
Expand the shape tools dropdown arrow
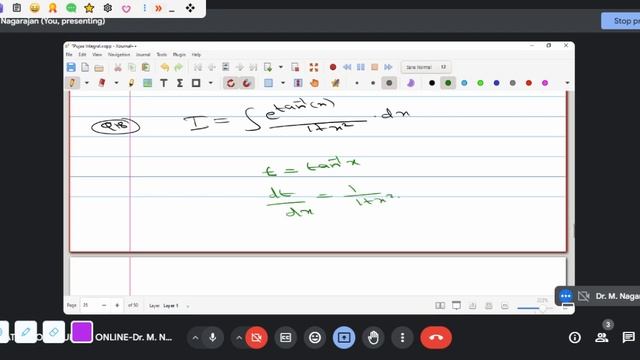211,83
